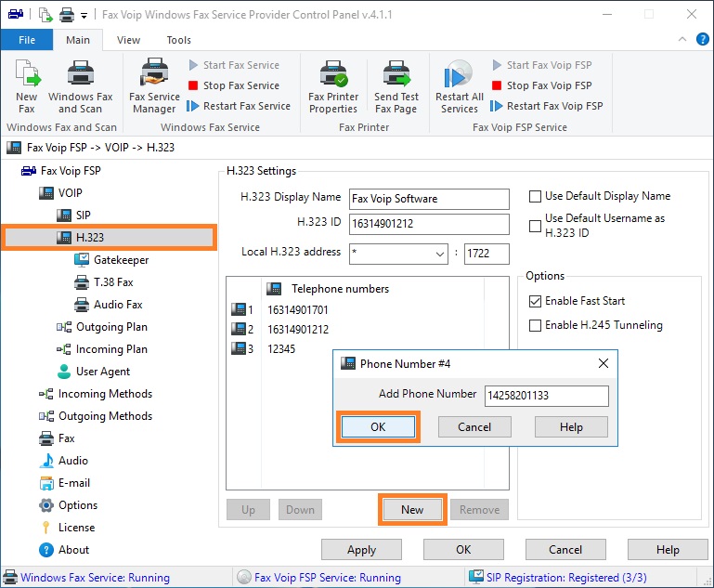Close the Phone Number #4 dialog

pos(604,363)
